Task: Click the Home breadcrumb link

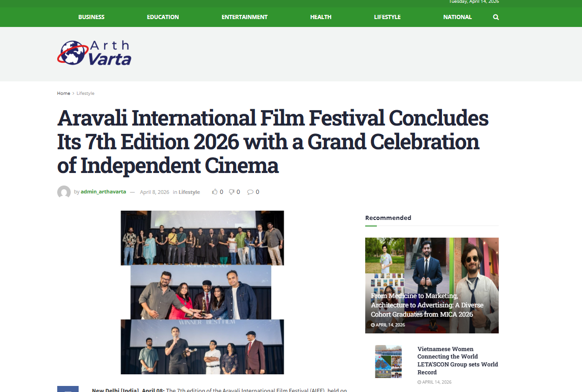Action: click(63, 93)
